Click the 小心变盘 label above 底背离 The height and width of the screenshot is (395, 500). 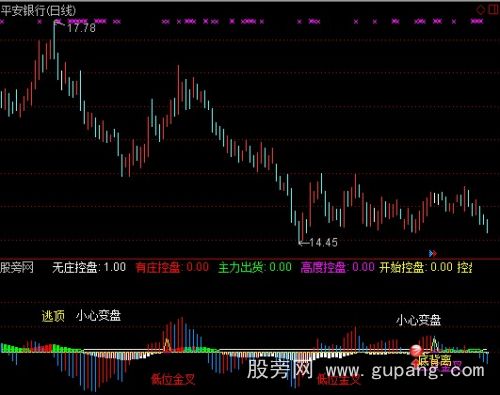coord(419,320)
